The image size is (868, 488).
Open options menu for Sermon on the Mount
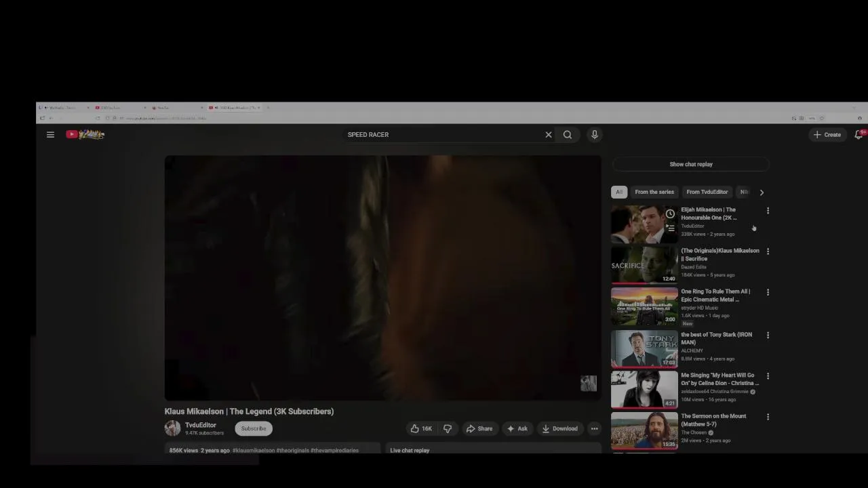(768, 417)
